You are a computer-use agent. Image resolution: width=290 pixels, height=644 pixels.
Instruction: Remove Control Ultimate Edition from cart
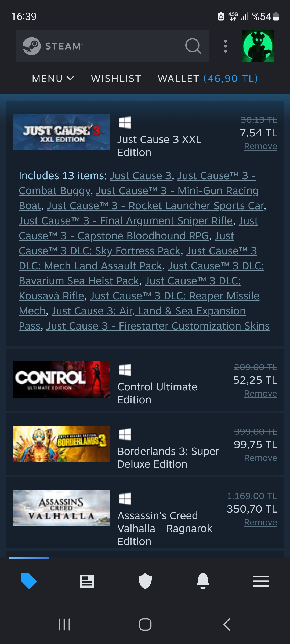pyautogui.click(x=260, y=393)
